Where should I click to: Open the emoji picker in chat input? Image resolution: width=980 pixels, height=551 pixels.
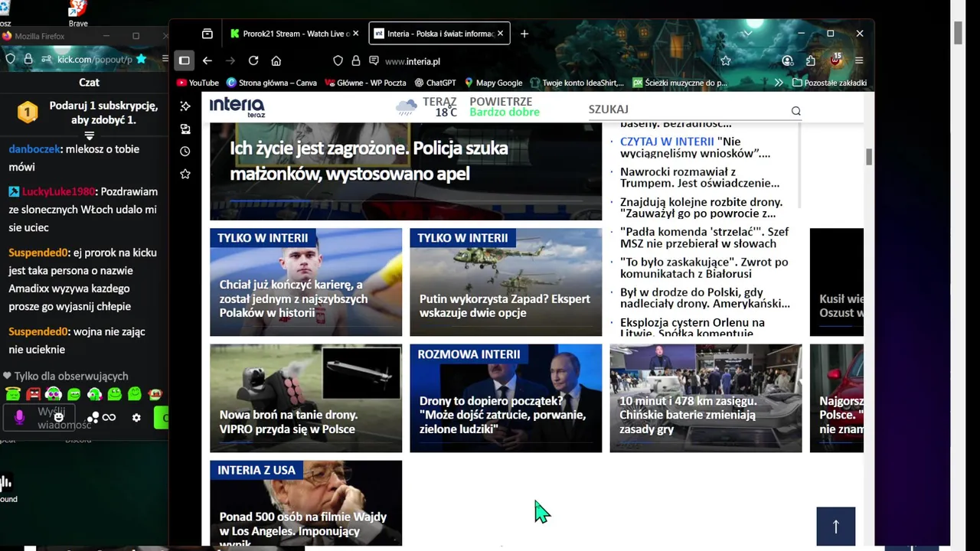pos(59,417)
